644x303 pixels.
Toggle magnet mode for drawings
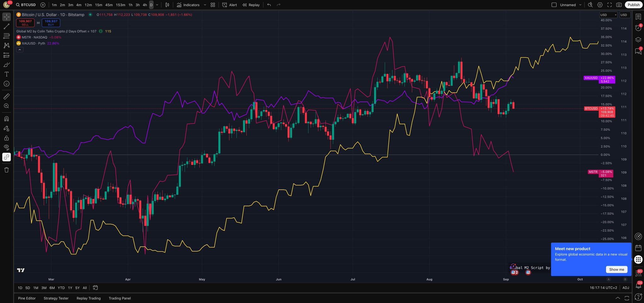coord(7,119)
